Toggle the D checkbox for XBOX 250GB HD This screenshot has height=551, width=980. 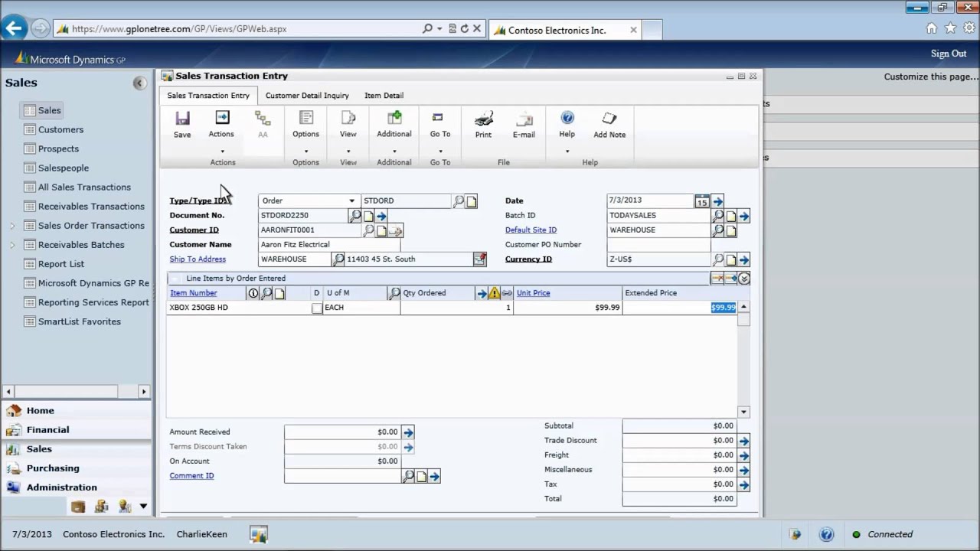317,308
